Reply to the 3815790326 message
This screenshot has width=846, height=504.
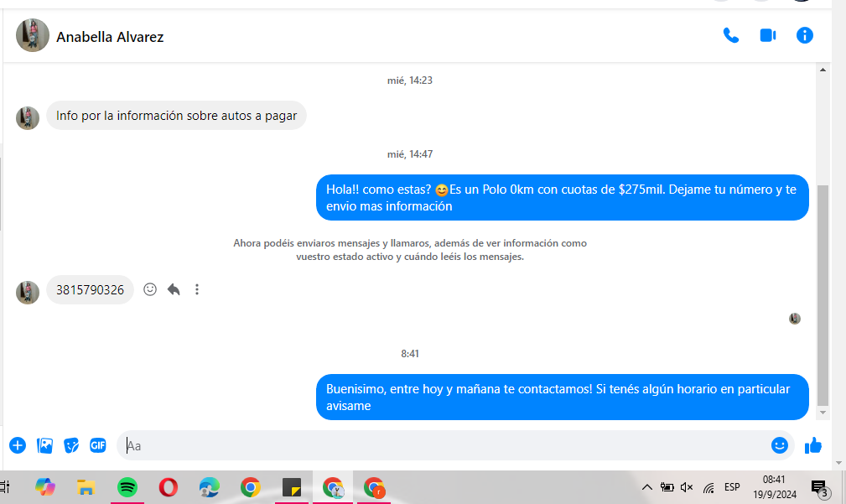click(174, 290)
